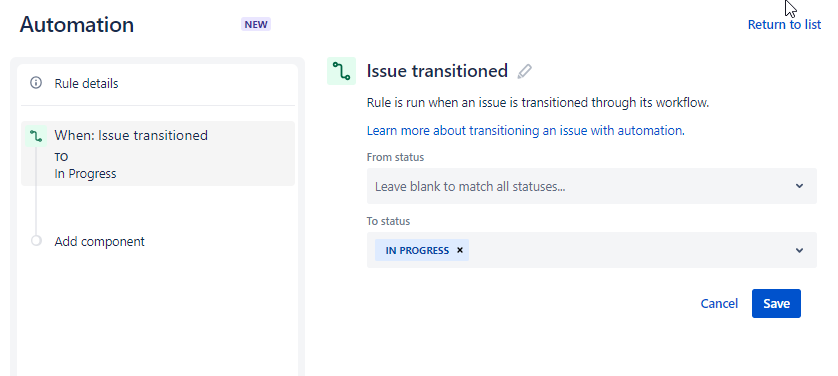Click the pencil edit icon beside Issue transitioned
This screenshot has width=838, height=376.
click(524, 71)
